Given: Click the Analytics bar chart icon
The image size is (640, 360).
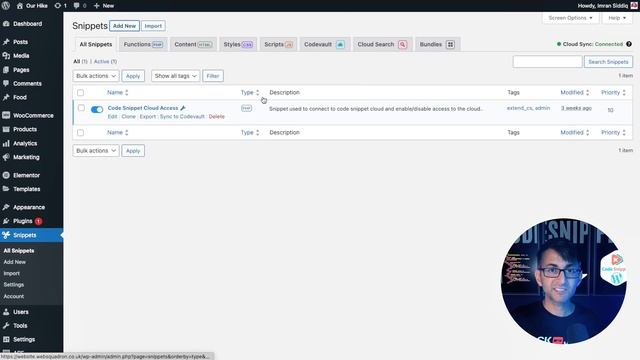Looking at the screenshot, I should tap(6, 143).
